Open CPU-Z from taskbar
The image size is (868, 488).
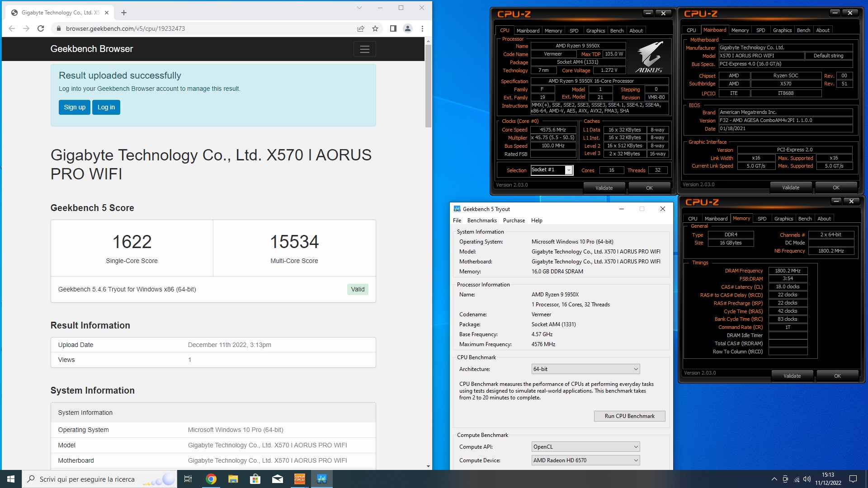pyautogui.click(x=300, y=479)
